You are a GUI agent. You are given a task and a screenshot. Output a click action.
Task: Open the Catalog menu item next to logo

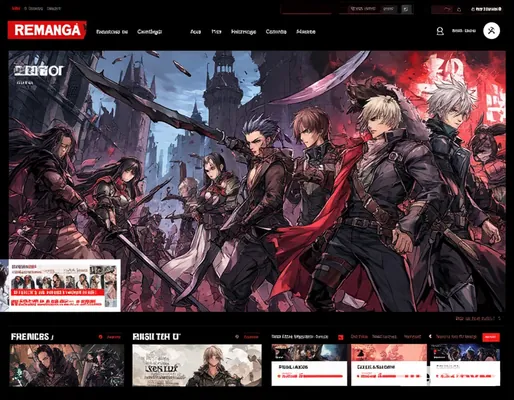pos(149,32)
